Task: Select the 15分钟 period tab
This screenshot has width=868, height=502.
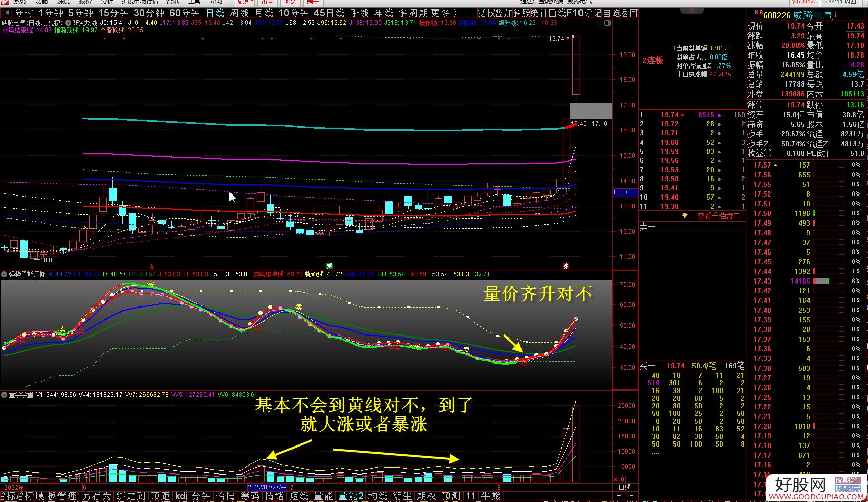Action: pos(113,13)
